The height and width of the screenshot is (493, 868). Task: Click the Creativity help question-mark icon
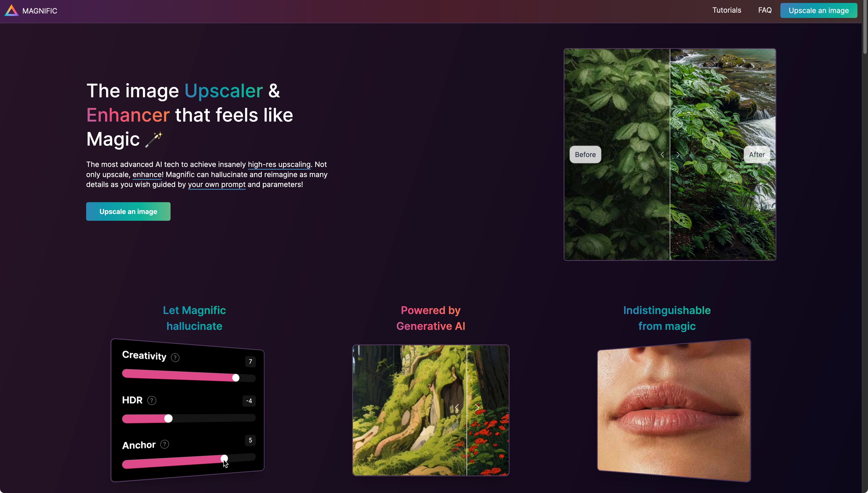coord(175,358)
